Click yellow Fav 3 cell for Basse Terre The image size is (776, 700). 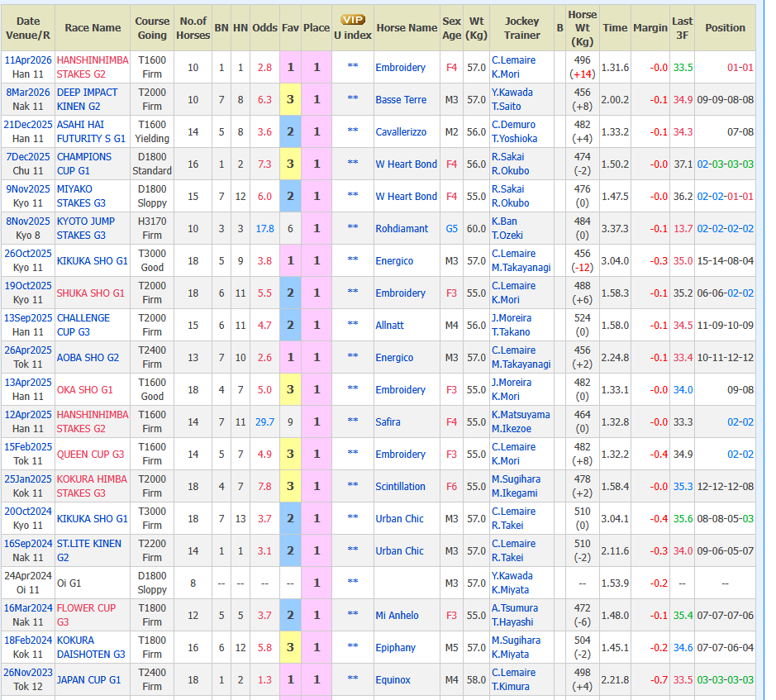(290, 99)
